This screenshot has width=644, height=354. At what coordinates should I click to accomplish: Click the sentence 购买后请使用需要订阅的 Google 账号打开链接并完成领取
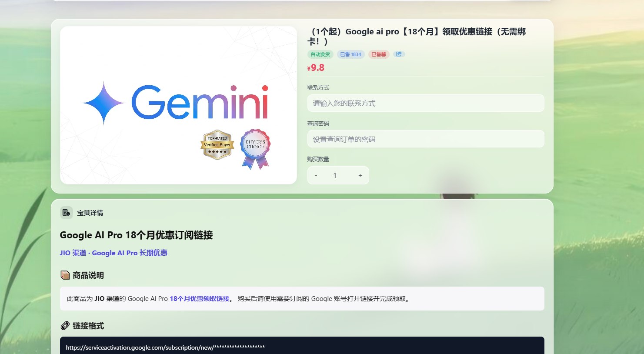(323, 299)
